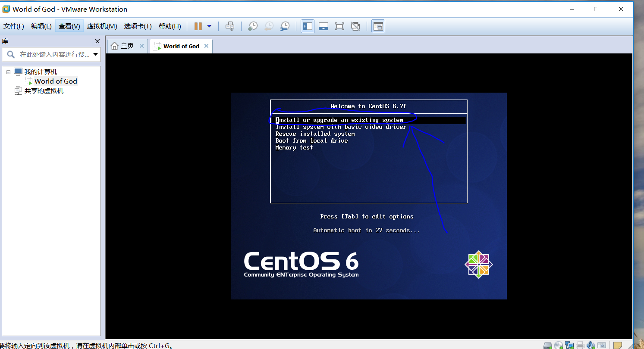Revert to the previous snapshot icon
Screen dimensions: 644x349
pyautogui.click(x=268, y=26)
